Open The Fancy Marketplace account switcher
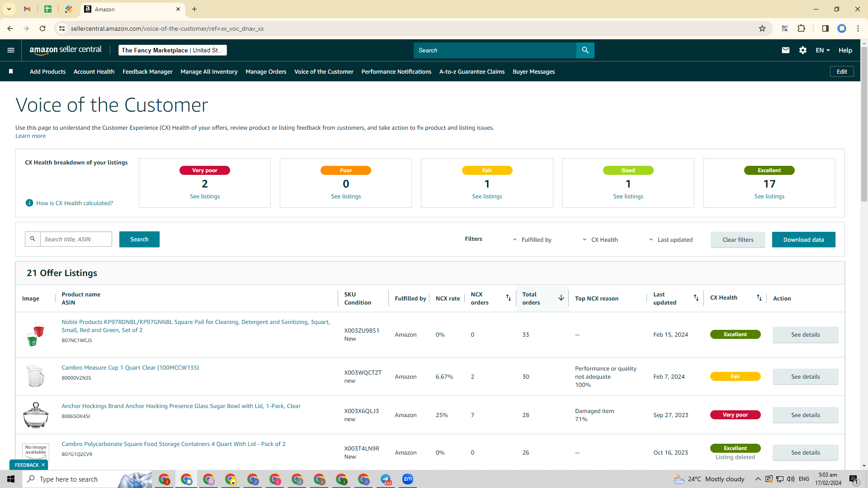 tap(173, 50)
